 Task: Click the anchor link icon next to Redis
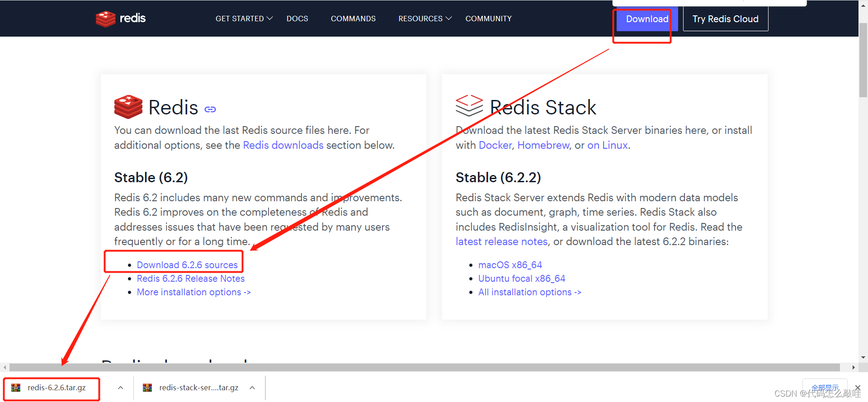pos(210,109)
